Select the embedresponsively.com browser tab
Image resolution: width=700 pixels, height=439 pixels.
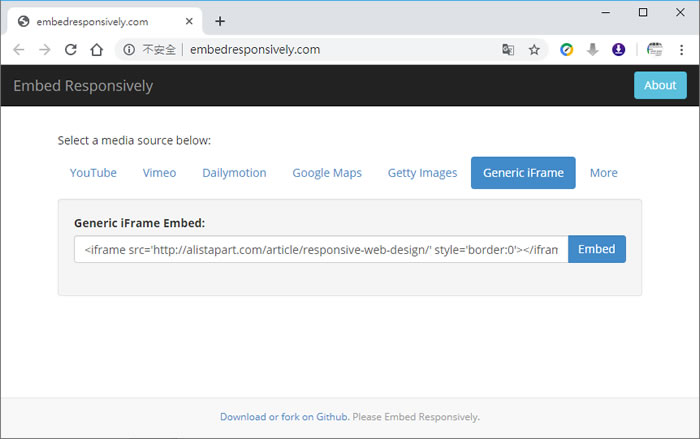[104, 21]
